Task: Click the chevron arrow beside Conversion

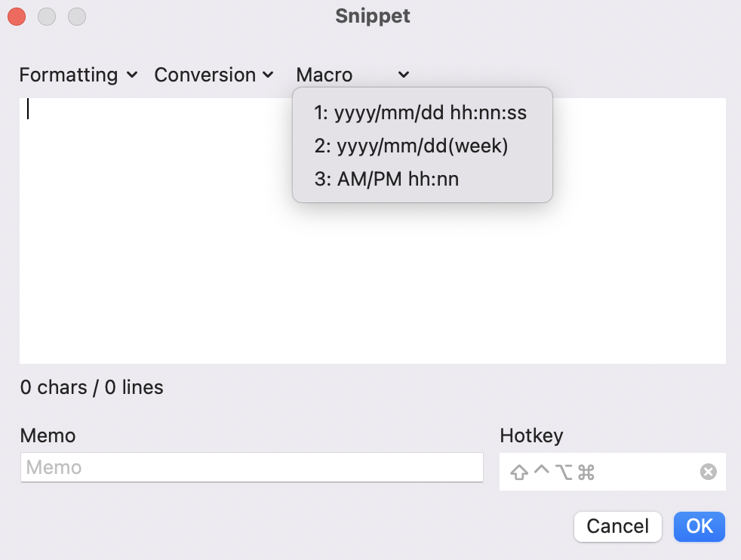Action: pos(268,75)
